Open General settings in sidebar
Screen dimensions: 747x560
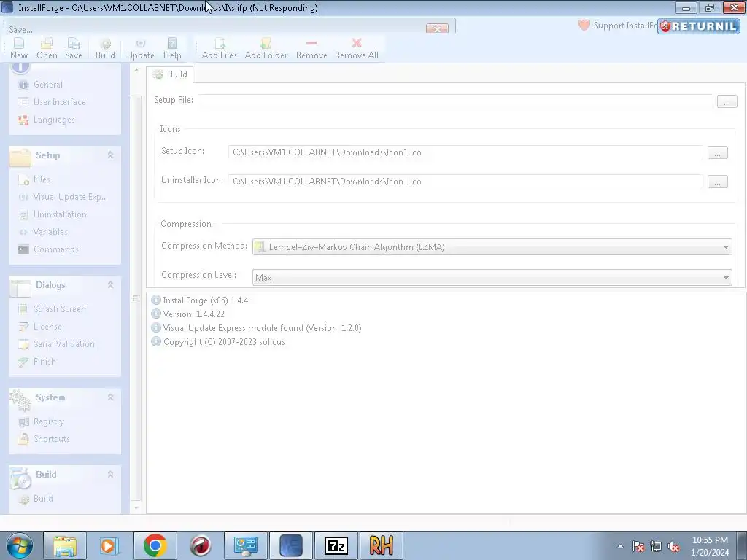tap(41, 85)
